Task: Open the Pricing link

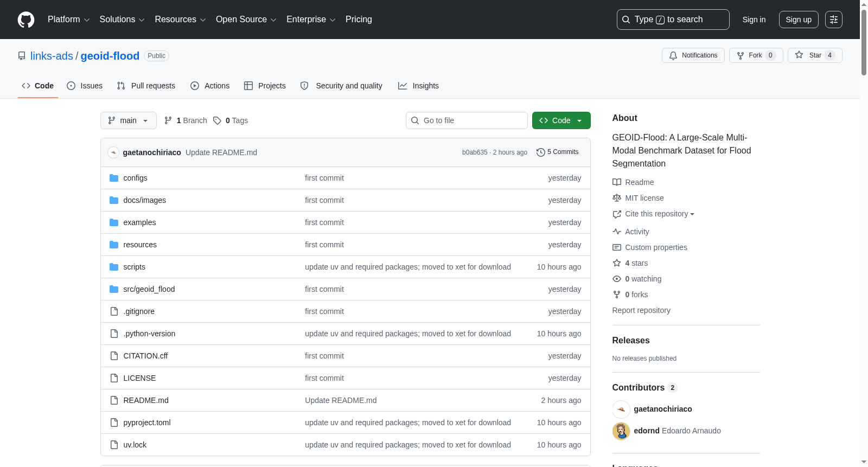Action: 359,20
